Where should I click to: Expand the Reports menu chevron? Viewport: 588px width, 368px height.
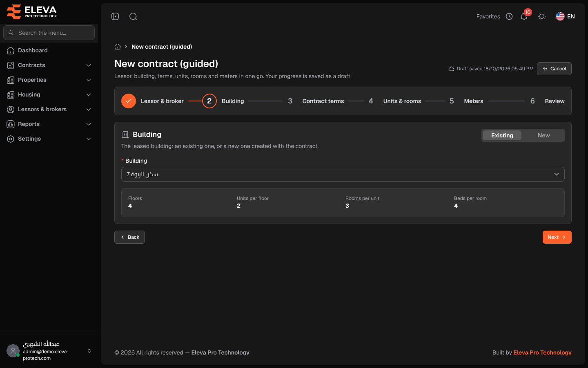[x=89, y=124]
